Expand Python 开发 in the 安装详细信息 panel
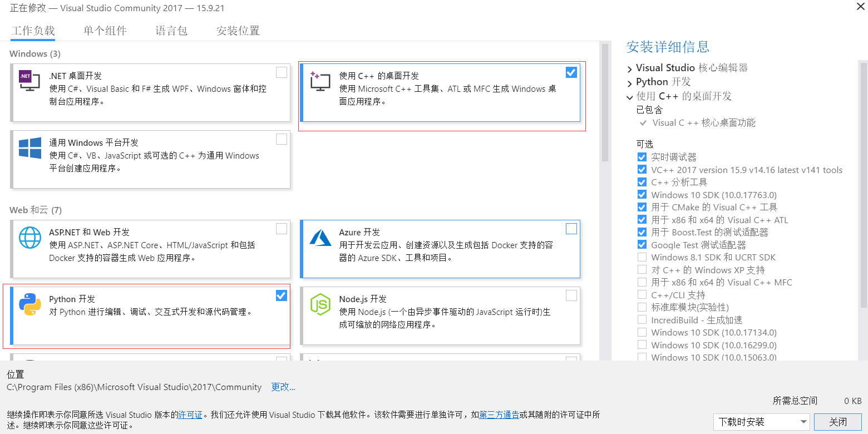Screen dimensions: 868x434 pyautogui.click(x=629, y=83)
